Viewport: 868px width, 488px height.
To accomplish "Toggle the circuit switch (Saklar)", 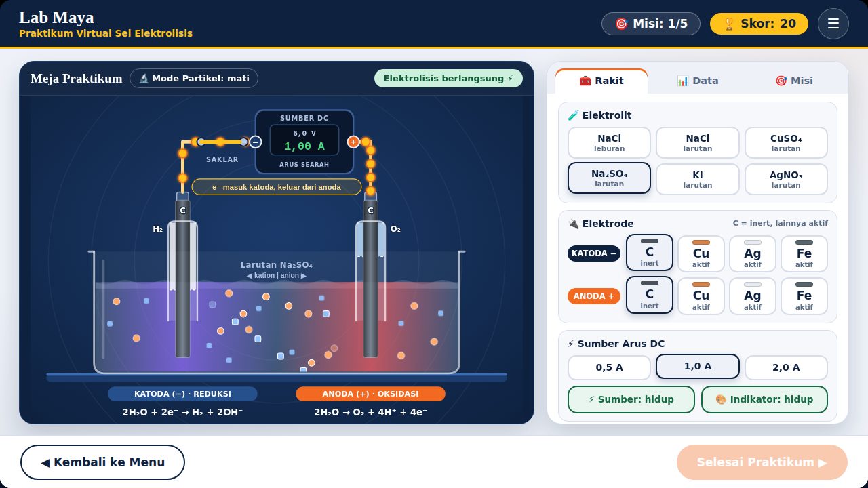I will (222, 142).
